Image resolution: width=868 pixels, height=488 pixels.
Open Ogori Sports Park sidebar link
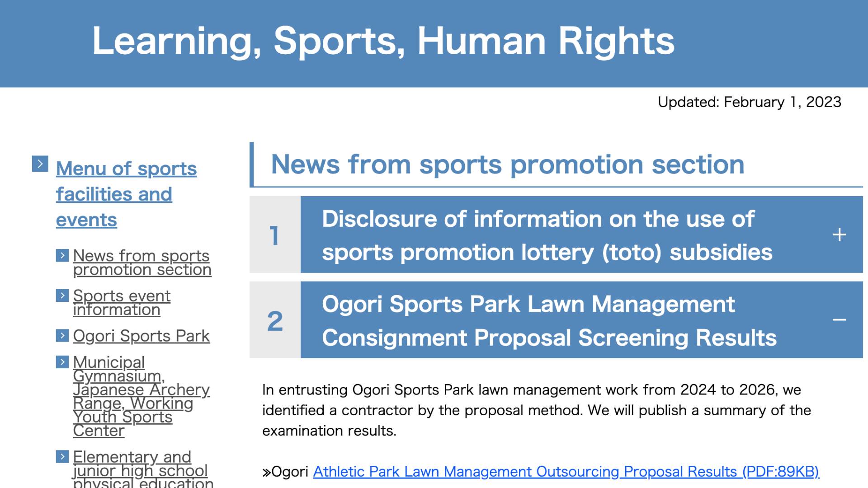(141, 336)
